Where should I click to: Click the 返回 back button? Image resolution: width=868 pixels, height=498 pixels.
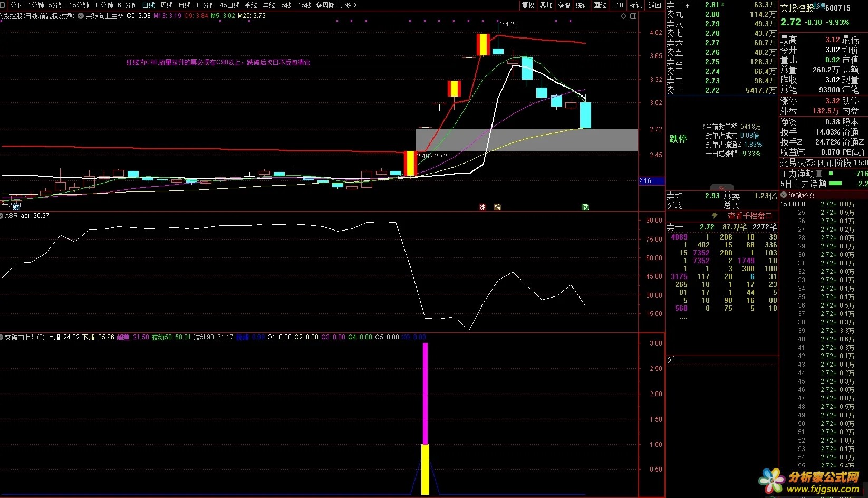(x=654, y=5)
